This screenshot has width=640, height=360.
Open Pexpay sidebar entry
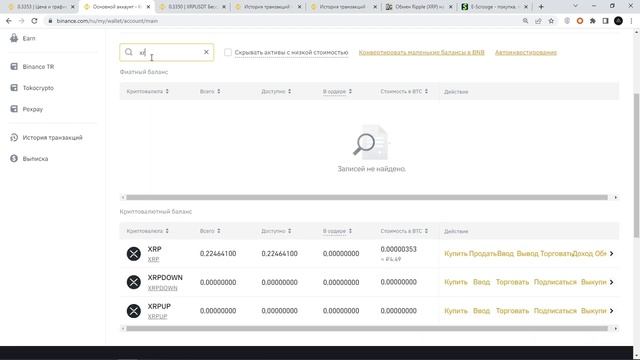click(27, 109)
